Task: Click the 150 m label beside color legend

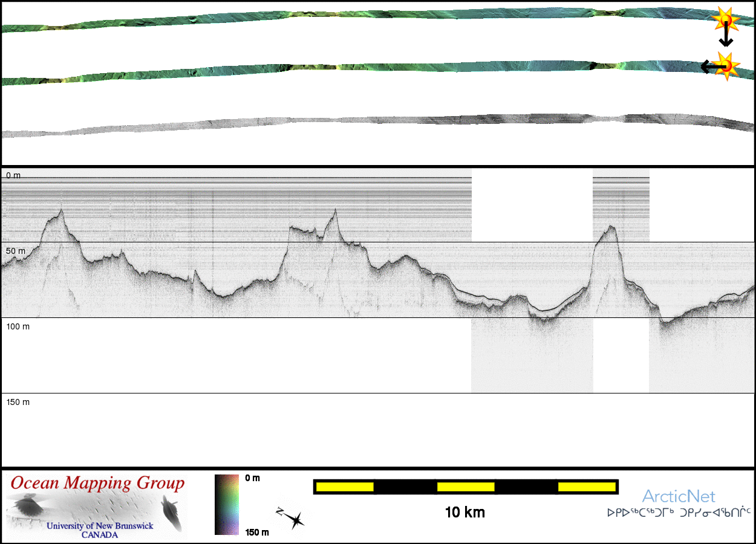Action: (256, 533)
